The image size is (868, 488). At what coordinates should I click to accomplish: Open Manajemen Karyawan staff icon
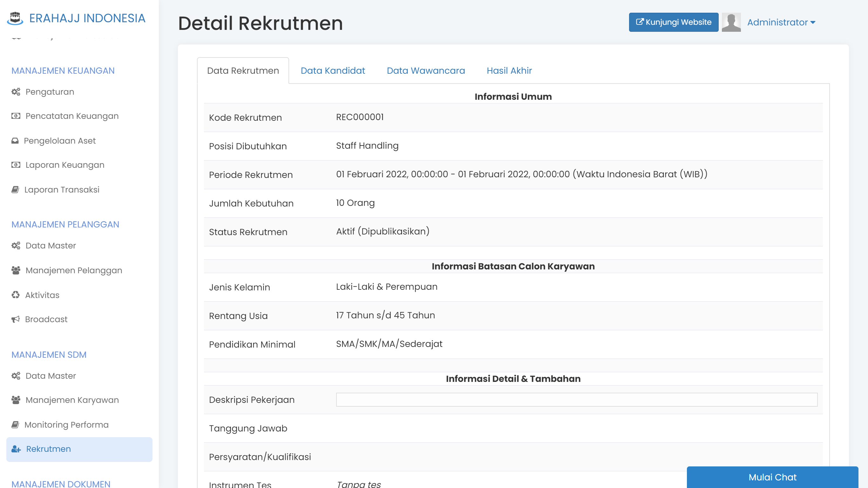click(16, 400)
